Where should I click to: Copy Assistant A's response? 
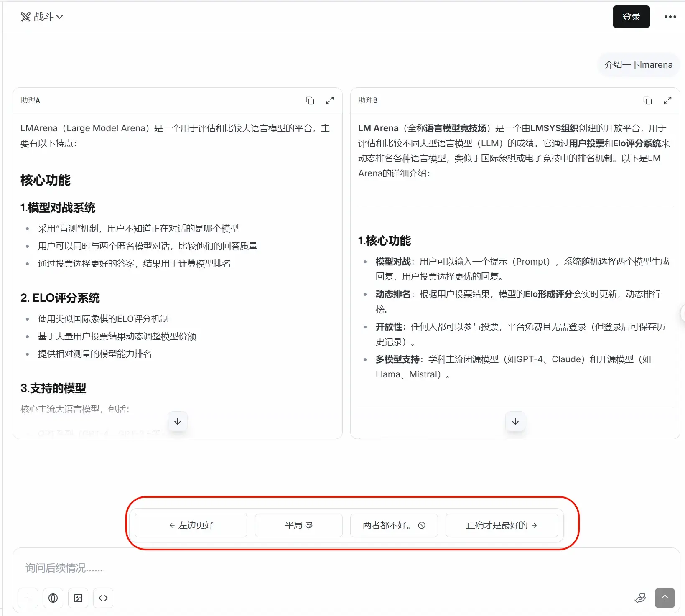pos(310,100)
